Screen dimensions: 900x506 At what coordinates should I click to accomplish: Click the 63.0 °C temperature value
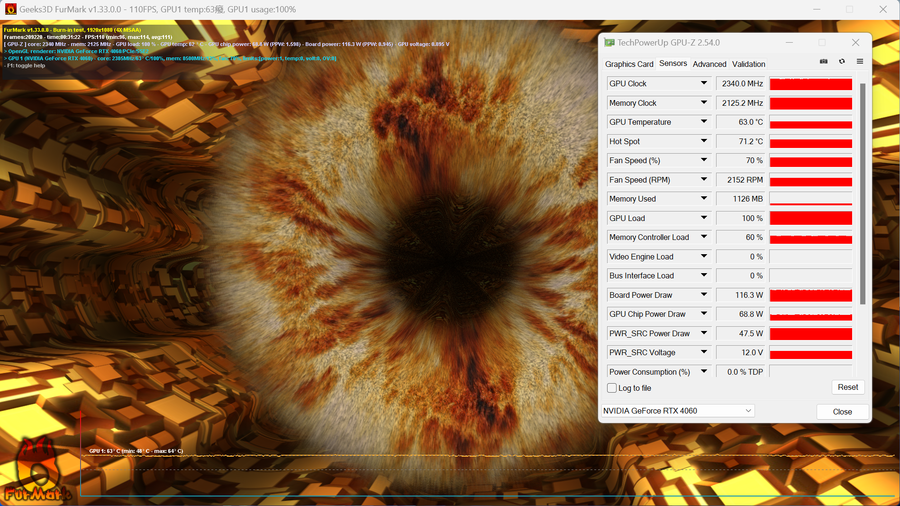739,122
